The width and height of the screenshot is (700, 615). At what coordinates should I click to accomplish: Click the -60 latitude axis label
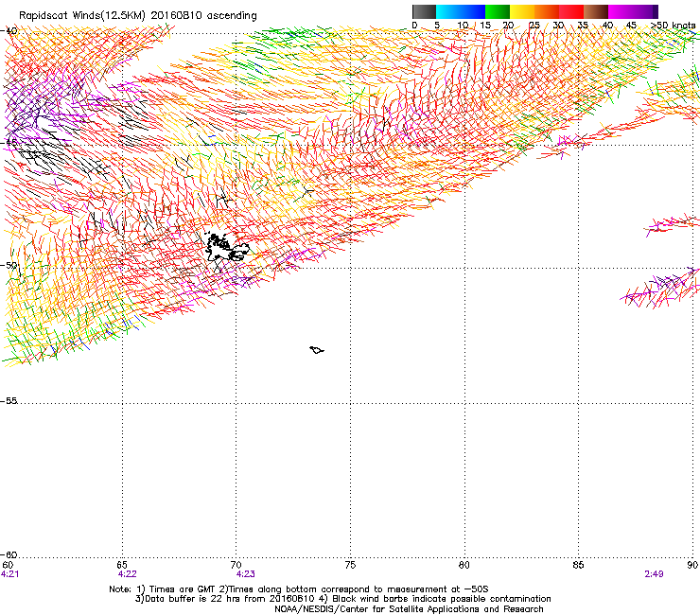pyautogui.click(x=9, y=554)
